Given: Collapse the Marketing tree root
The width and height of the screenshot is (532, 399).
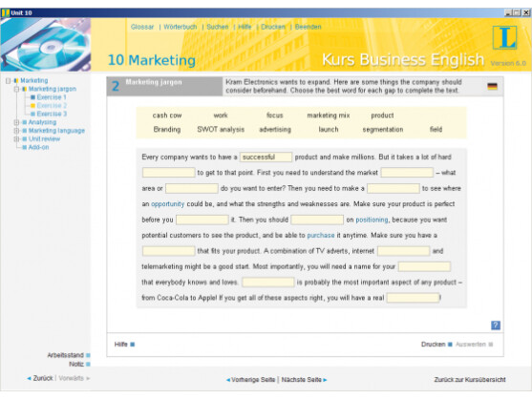Looking at the screenshot, I should pyautogui.click(x=9, y=81).
